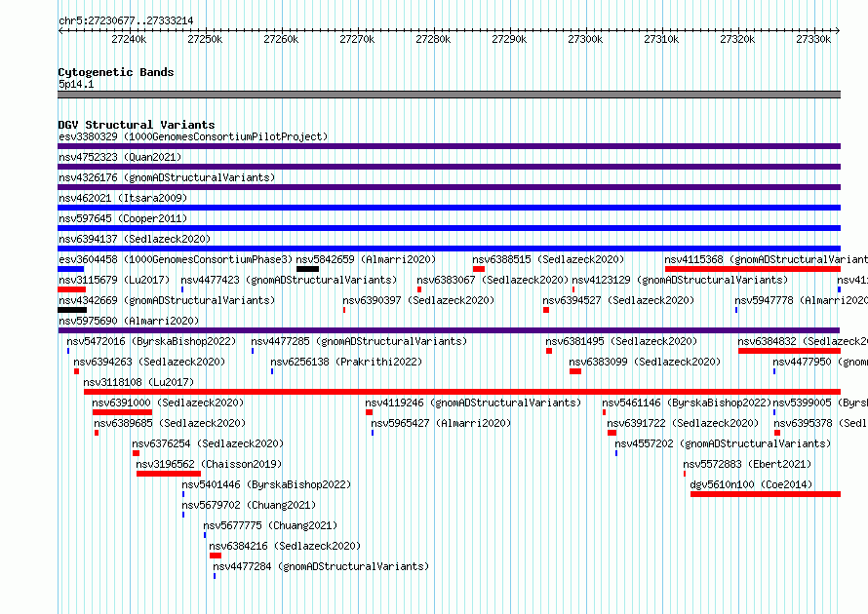Click nsv6391722 (Sedlazeck2020) label

[683, 423]
